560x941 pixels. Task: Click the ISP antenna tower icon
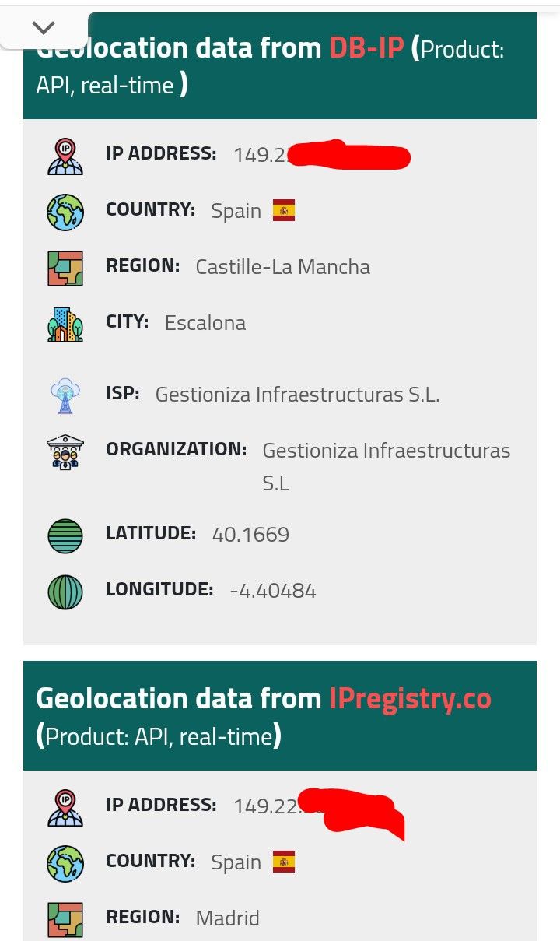click(65, 395)
